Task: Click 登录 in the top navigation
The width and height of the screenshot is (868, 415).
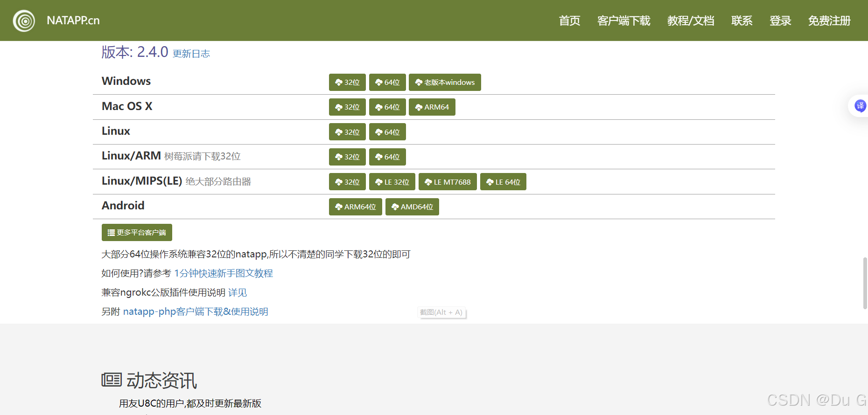Action: tap(780, 21)
